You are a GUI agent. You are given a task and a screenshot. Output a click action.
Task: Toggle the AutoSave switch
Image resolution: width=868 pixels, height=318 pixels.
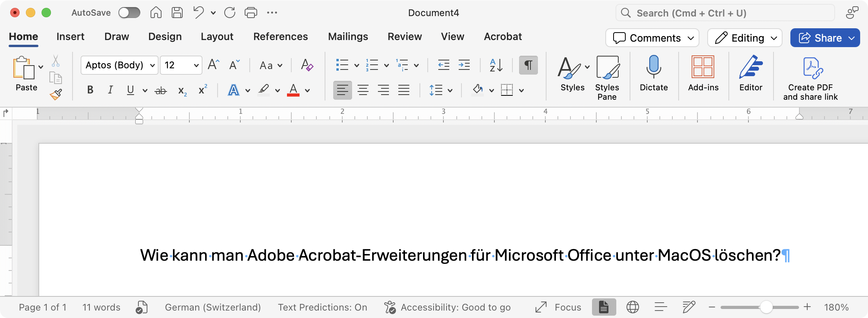click(x=129, y=13)
